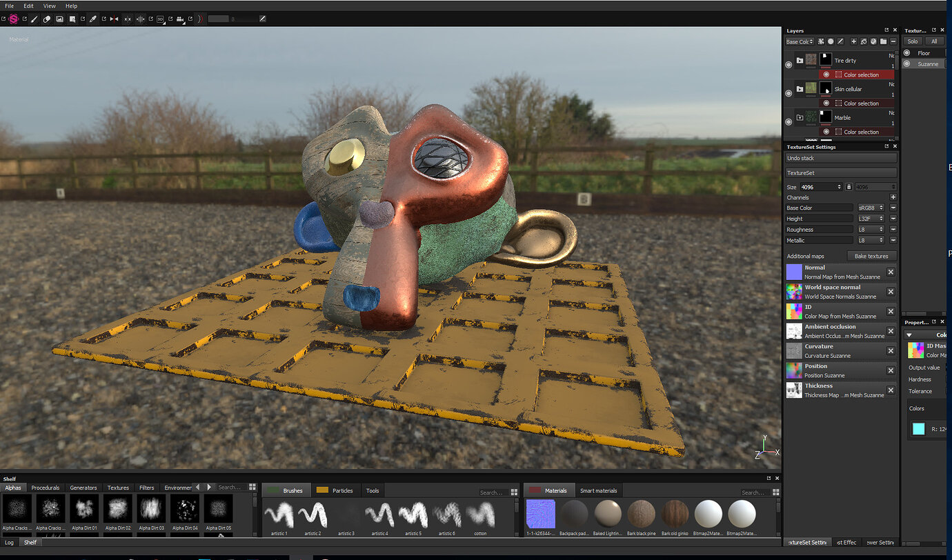Open the View menu

[x=50, y=6]
